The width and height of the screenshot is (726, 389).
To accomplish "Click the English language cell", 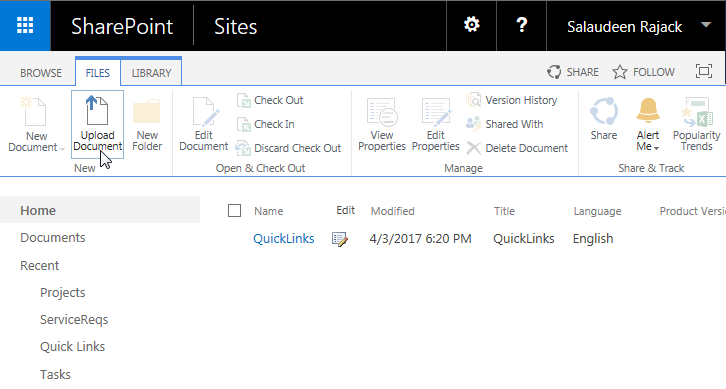I will [593, 238].
